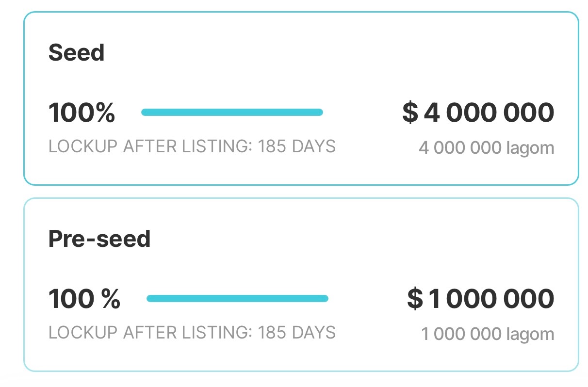Click the Seed round progress bar
Image resolution: width=588 pixels, height=387 pixels.
click(232, 113)
